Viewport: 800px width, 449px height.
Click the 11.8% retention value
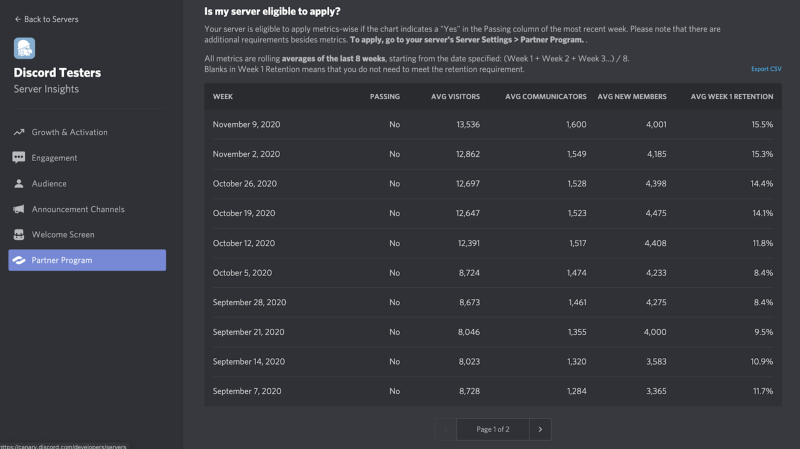[763, 243]
